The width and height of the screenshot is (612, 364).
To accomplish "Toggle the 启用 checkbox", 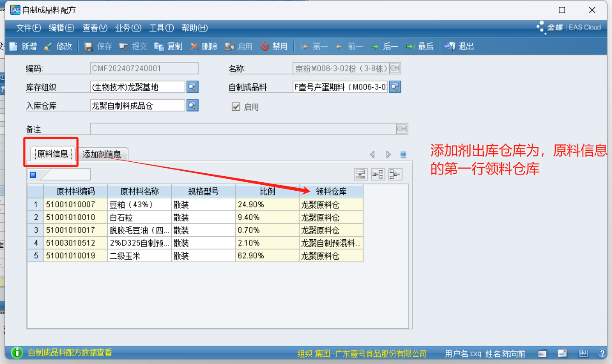I will point(236,107).
